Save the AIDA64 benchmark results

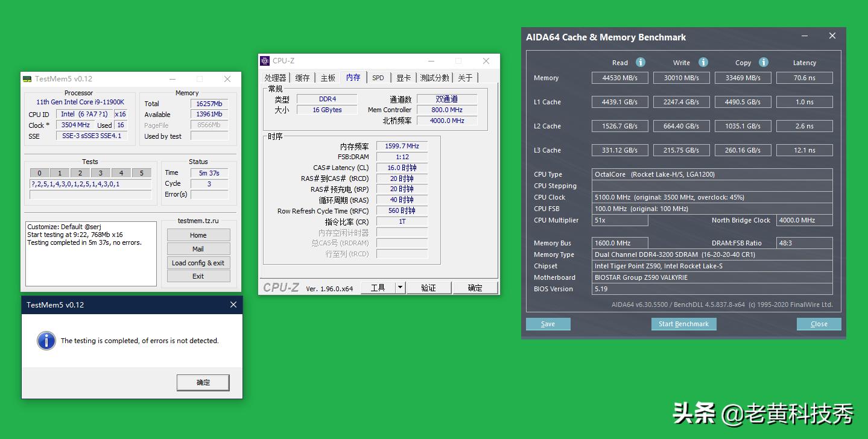[x=548, y=324]
